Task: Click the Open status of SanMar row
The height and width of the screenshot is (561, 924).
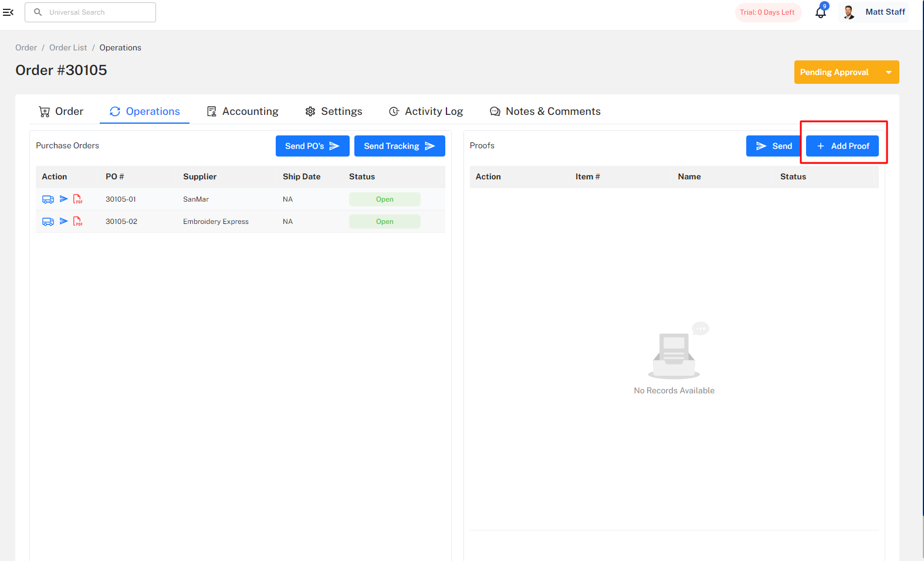Action: coord(385,199)
